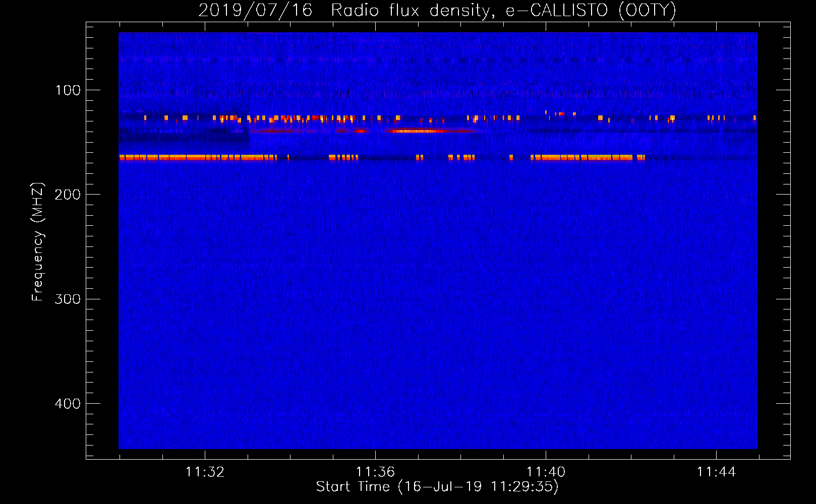816x504 pixels.
Task: Click the 400 frequency tick label
Action: point(67,404)
